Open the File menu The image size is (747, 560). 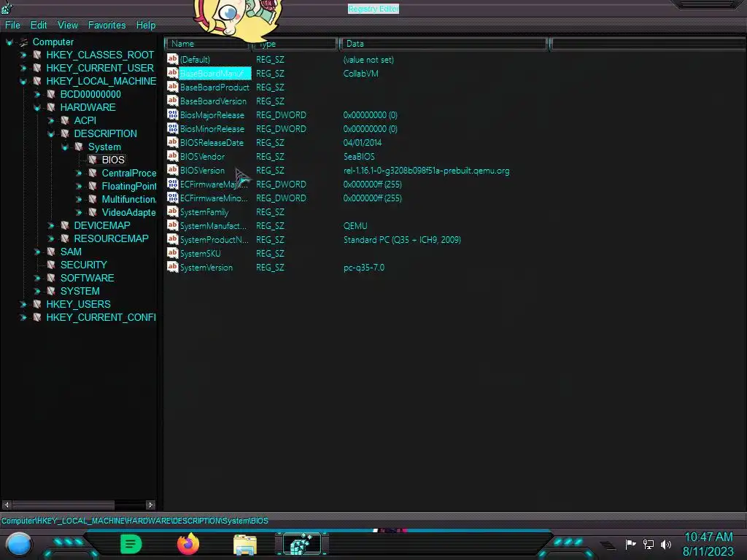coord(12,26)
